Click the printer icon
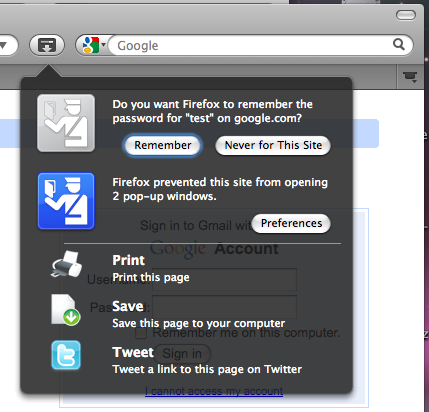This screenshot has width=429, height=412. click(66, 265)
